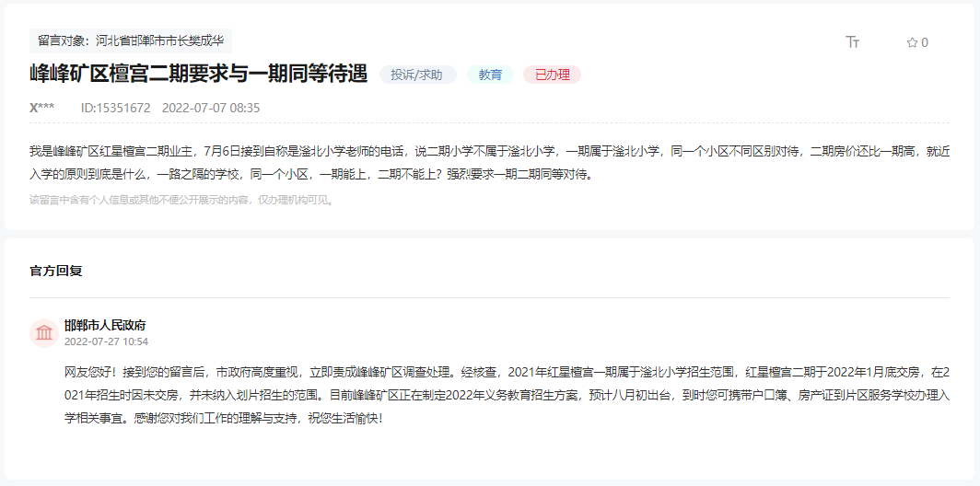This screenshot has height=486, width=980.
Task: Click the 官方回复 section heading
Action: (55, 272)
